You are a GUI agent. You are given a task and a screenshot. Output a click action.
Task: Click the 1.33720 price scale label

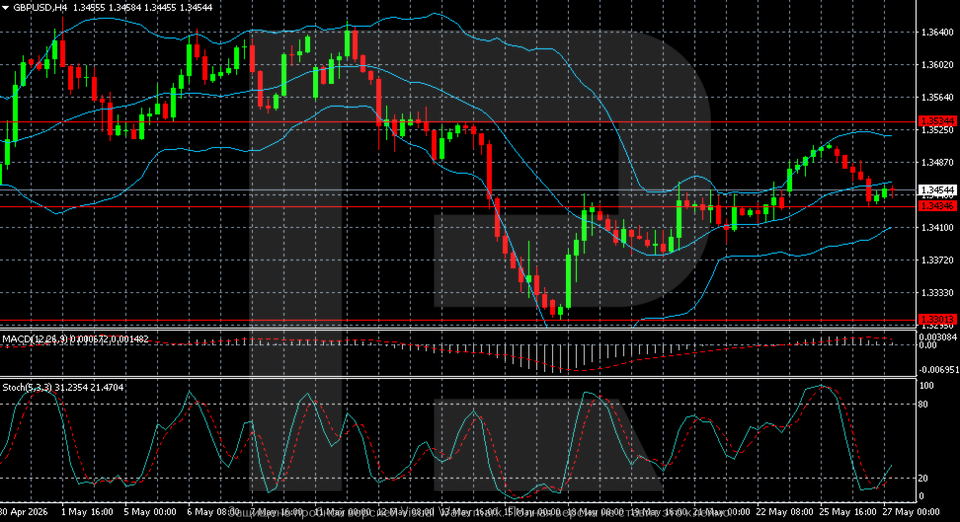tap(937, 260)
